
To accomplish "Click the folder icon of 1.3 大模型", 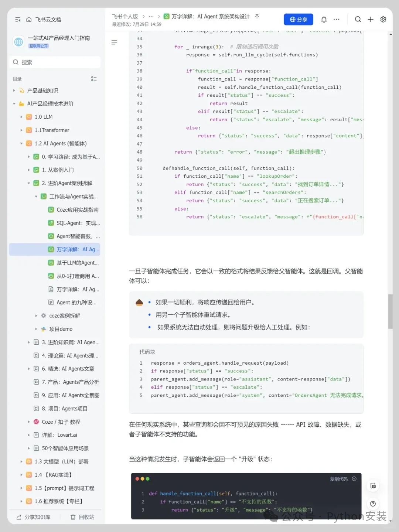I will (x=29, y=462).
